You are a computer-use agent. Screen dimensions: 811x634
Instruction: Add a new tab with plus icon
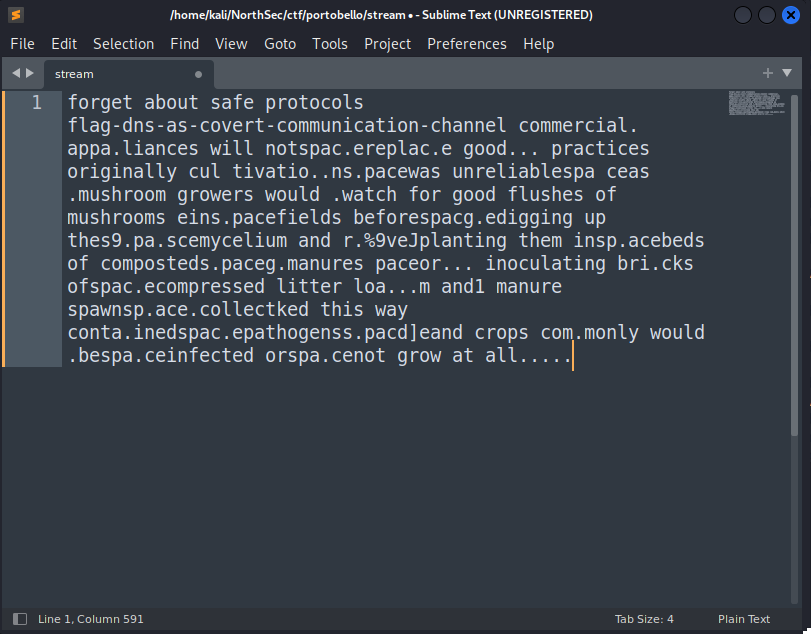pyautogui.click(x=768, y=73)
